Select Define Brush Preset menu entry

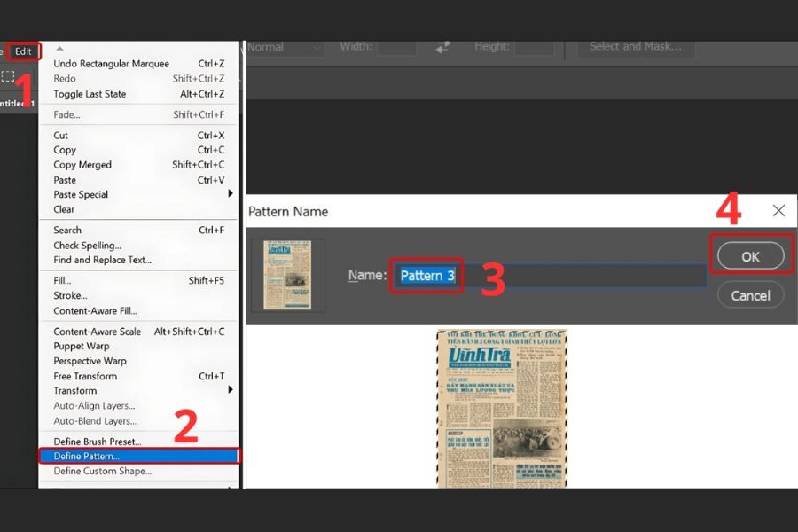97,442
